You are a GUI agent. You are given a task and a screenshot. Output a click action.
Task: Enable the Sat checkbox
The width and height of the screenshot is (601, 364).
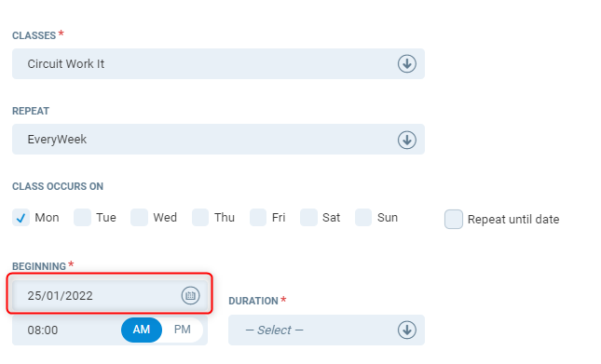308,218
